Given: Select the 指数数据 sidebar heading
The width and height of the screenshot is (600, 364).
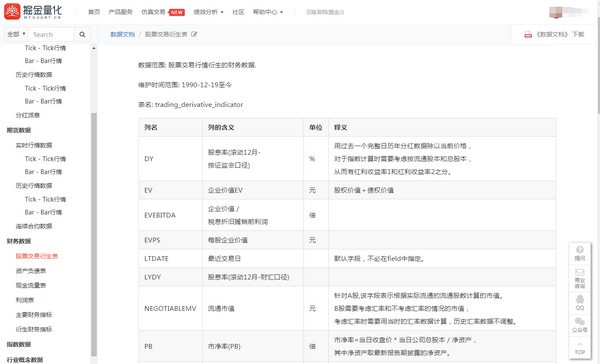Looking at the screenshot, I should click(19, 344).
